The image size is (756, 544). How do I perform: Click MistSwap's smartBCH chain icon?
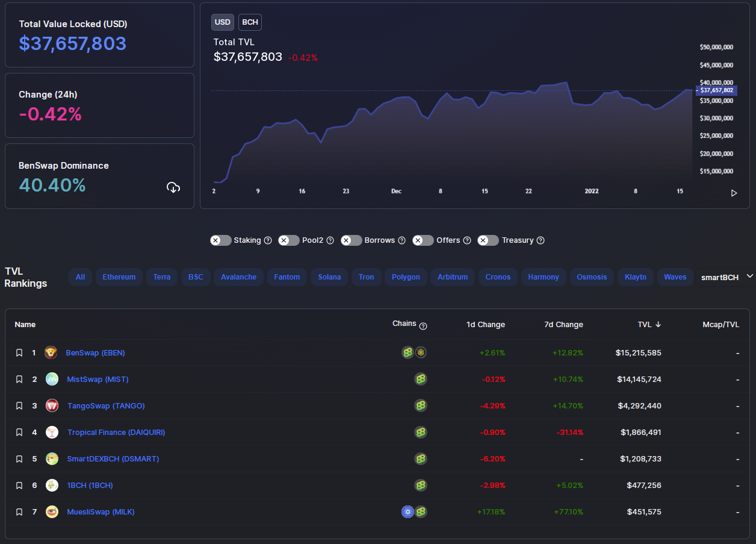click(421, 379)
